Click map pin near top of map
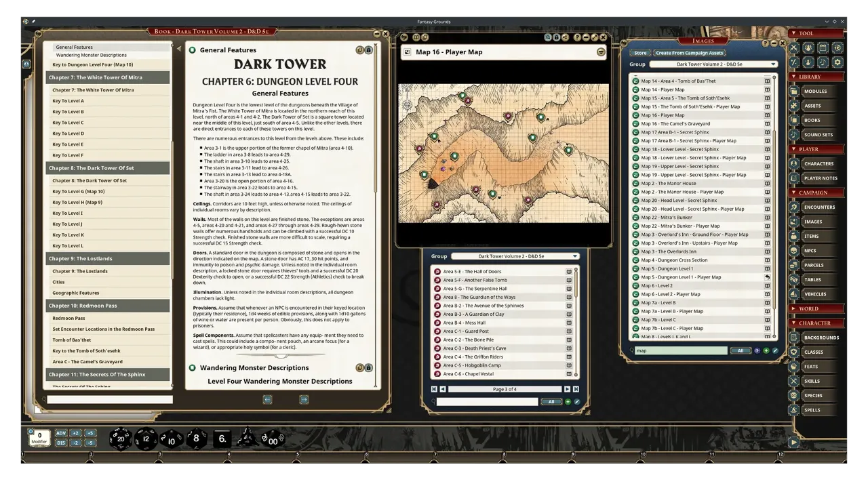The image size is (868, 488). pyautogui.click(x=462, y=96)
